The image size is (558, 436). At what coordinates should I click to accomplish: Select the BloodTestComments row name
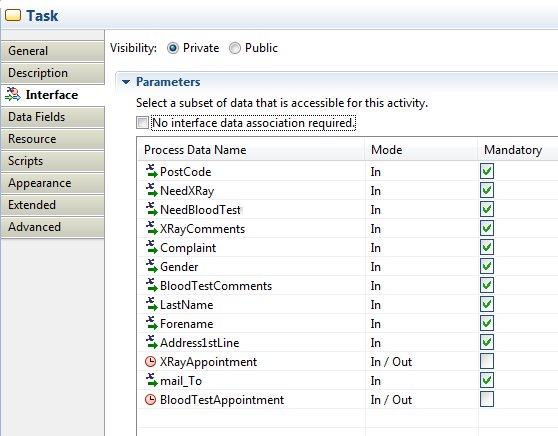pyautogui.click(x=216, y=286)
